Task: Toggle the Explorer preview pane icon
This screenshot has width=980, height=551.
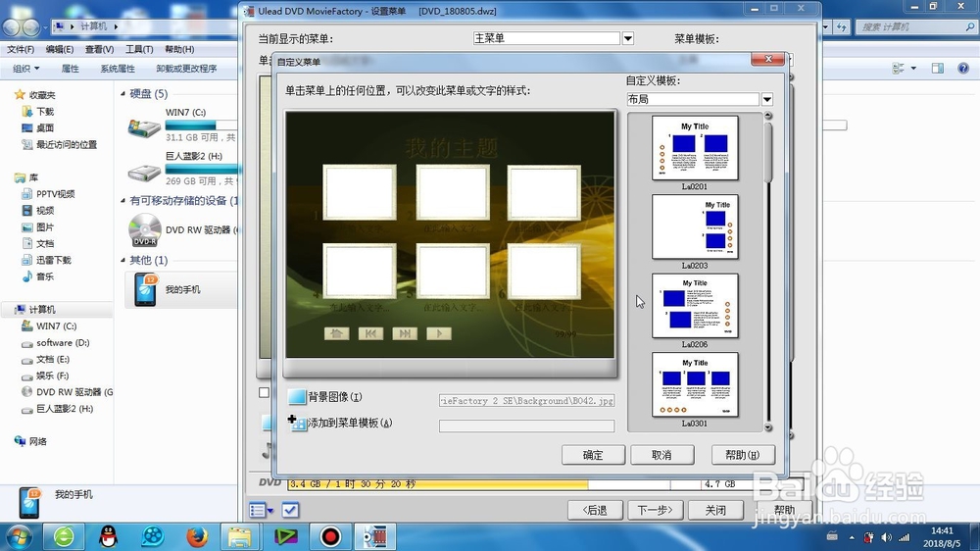Action: pyautogui.click(x=938, y=69)
